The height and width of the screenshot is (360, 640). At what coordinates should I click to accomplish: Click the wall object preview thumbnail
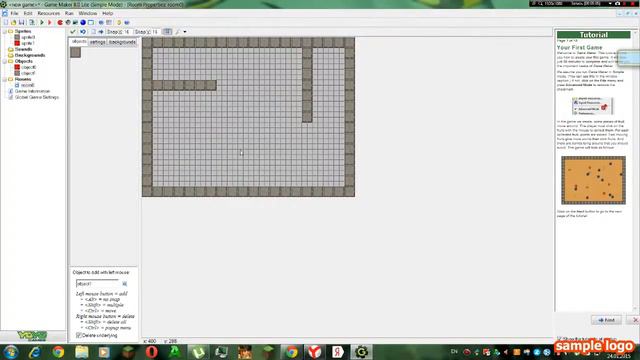coord(76,52)
